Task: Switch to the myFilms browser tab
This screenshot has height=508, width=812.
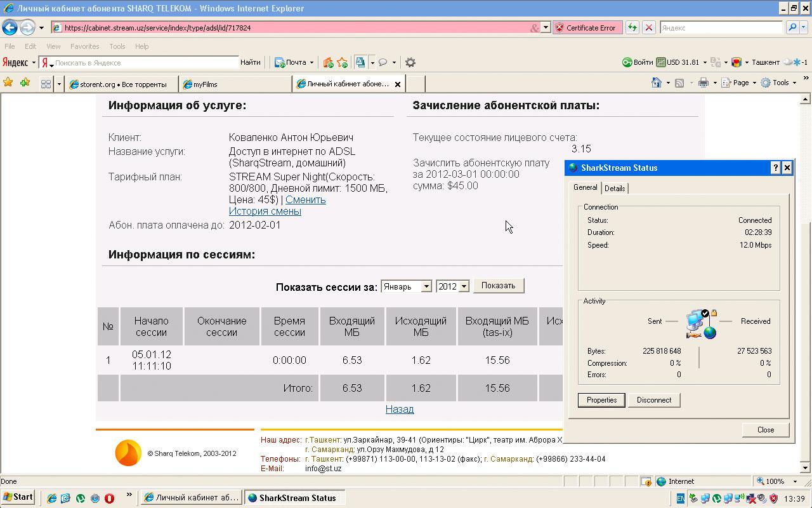Action: 205,84
